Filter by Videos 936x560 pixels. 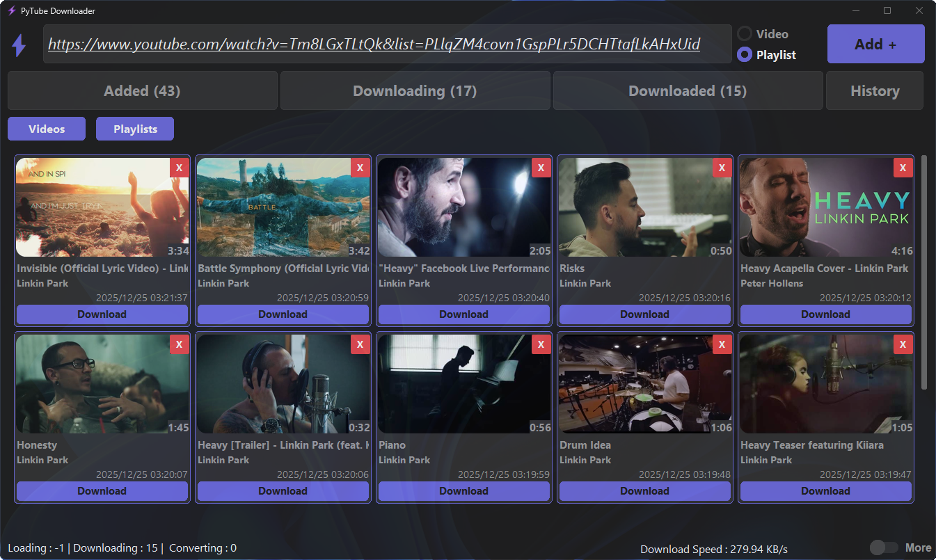pos(47,129)
